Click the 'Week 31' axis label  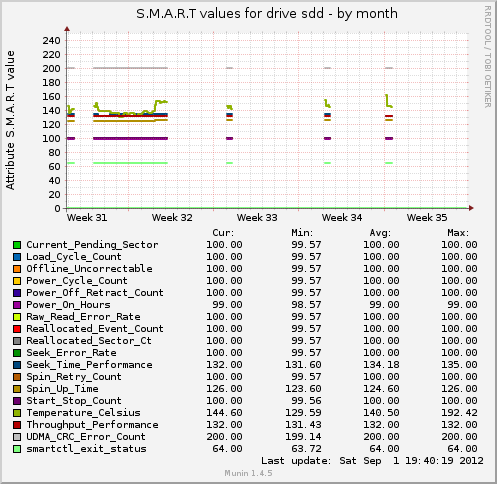pos(87,218)
